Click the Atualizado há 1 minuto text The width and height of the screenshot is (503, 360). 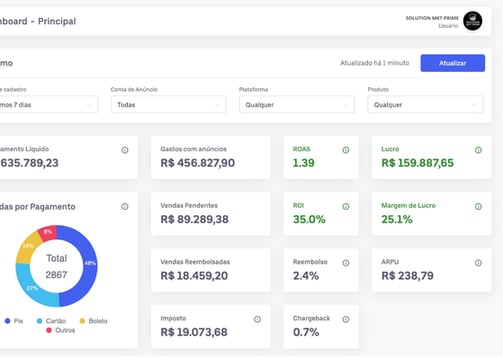(375, 63)
